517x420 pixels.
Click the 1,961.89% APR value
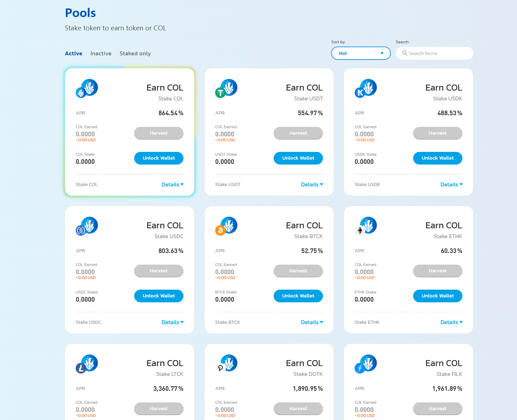click(447, 389)
